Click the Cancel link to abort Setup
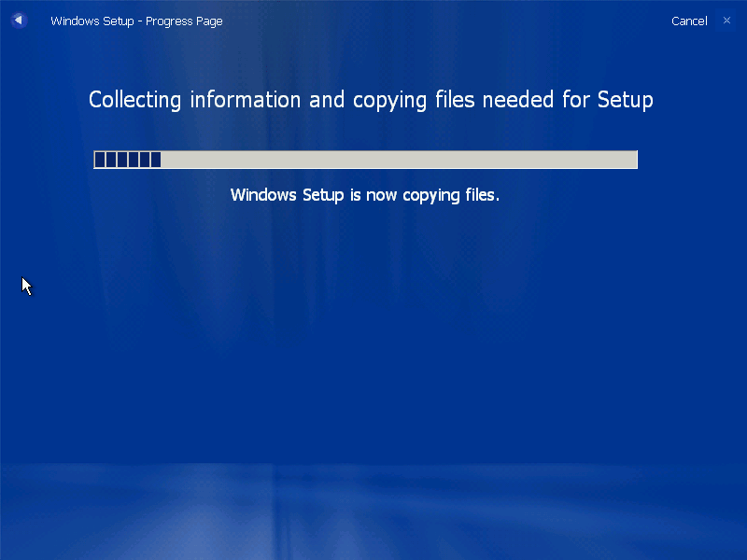 [x=689, y=21]
